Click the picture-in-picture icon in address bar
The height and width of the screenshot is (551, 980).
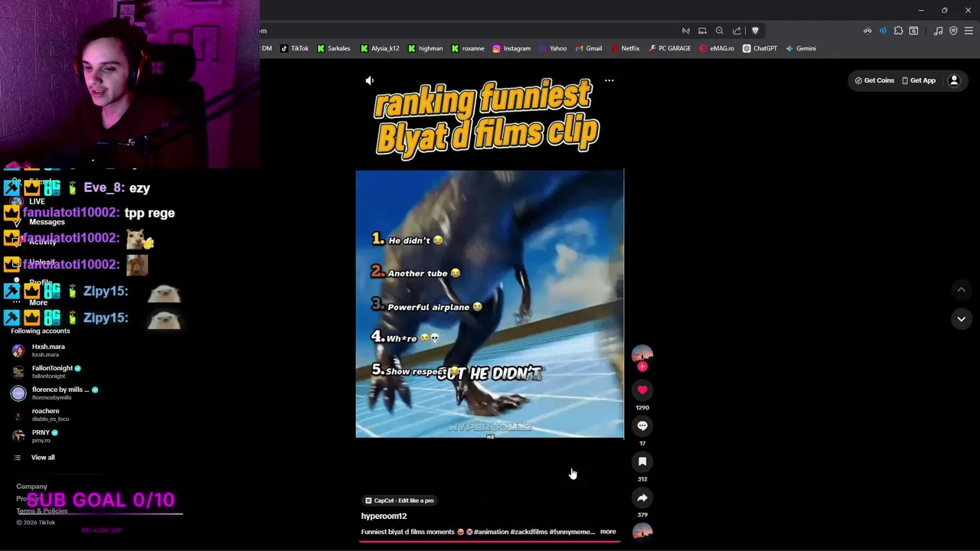702,31
